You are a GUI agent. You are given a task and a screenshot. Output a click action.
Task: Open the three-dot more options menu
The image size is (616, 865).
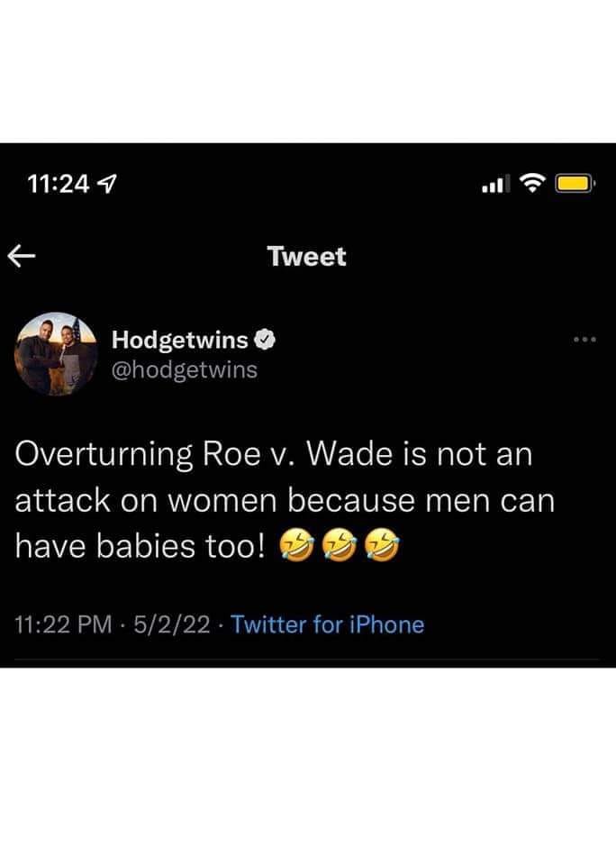point(584,340)
